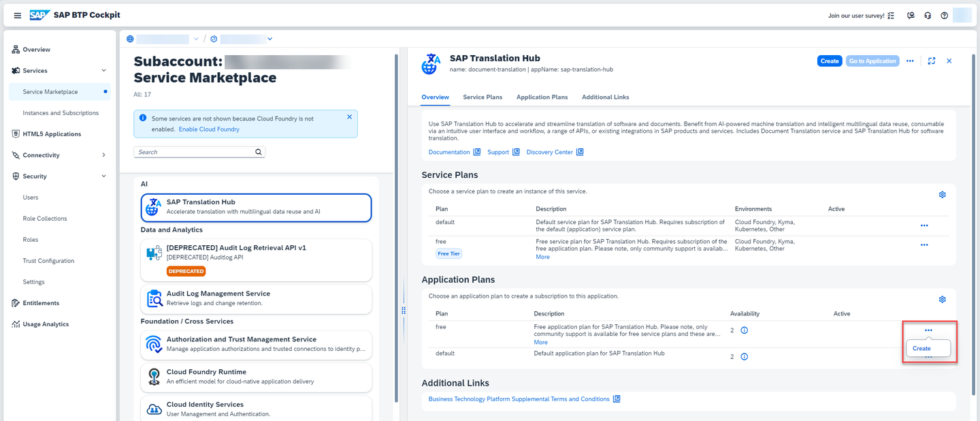Screen dimensions: 980x421
Task: Switch to the Application Plans tab
Action: [542, 97]
